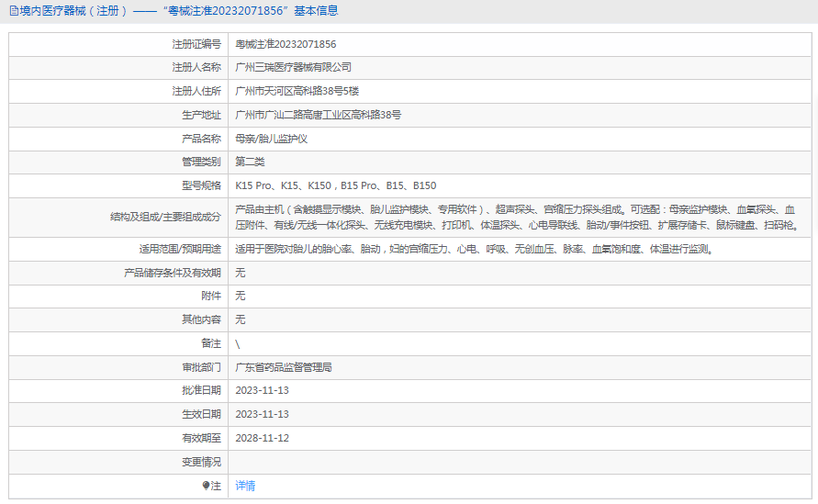
Task: Click the document icon beside 境内医疗器械 title
Action: tap(14, 10)
